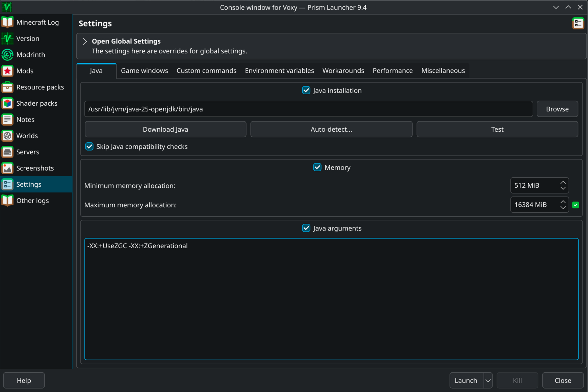
Task: Expand Open Global Settings chevron
Action: (85, 42)
